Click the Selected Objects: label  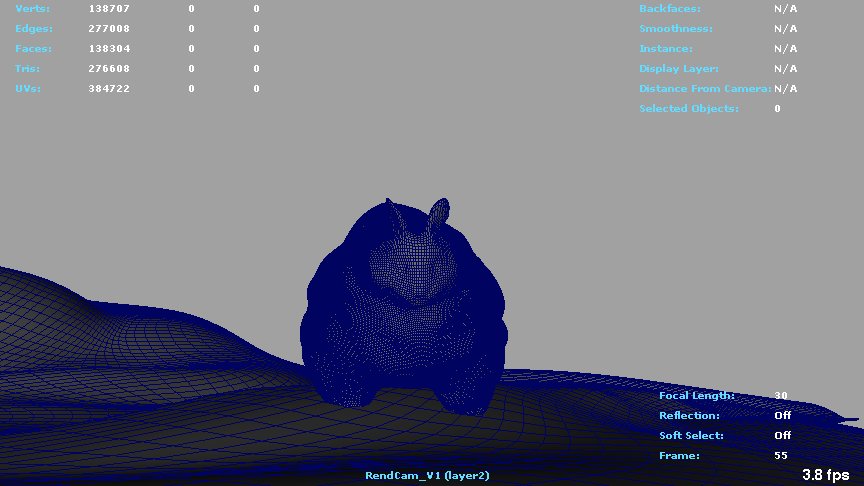tap(689, 109)
